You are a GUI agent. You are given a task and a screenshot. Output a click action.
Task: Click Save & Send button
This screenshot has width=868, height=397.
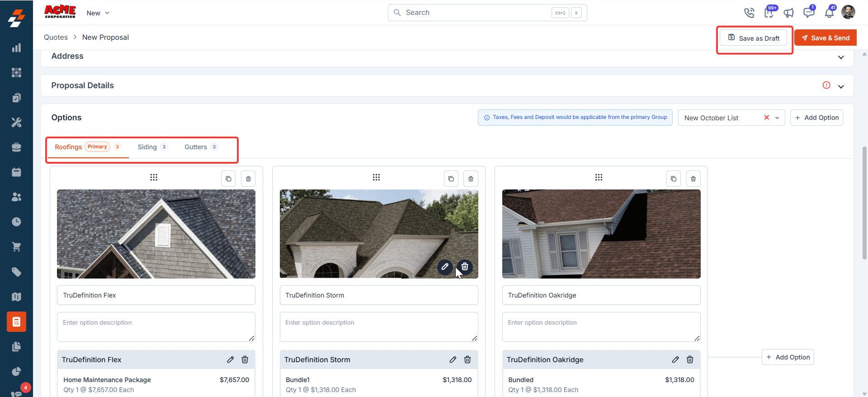coord(826,38)
